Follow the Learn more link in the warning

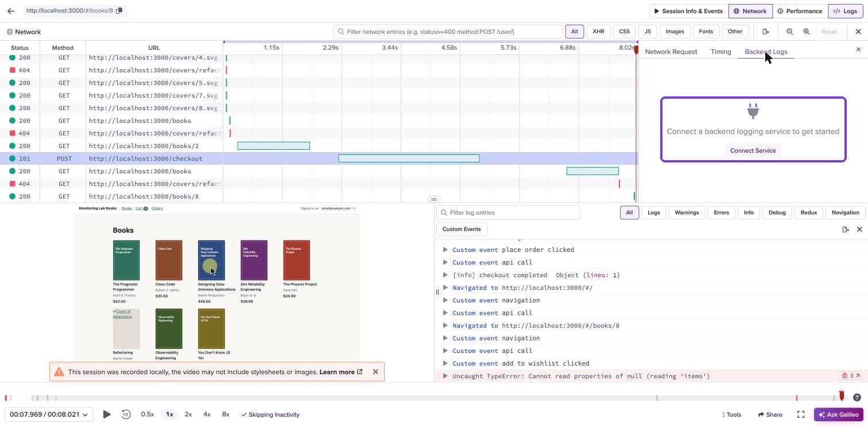pyautogui.click(x=341, y=372)
